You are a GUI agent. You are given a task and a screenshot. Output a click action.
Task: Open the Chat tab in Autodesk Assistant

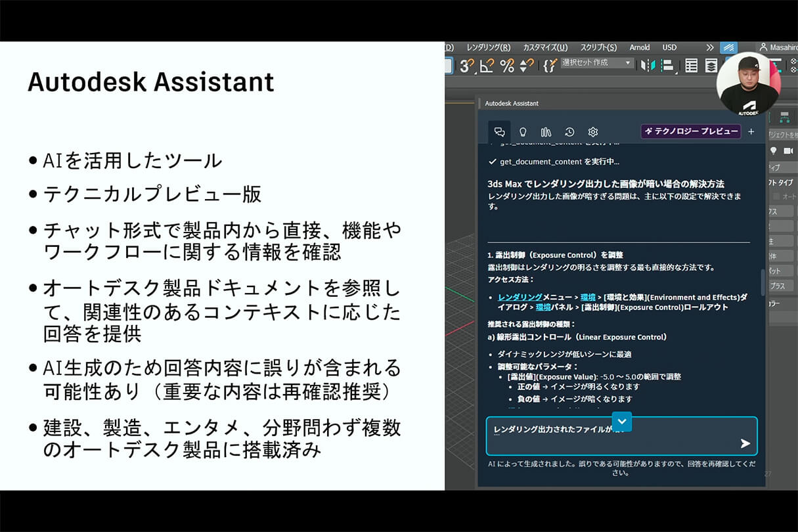[499, 131]
